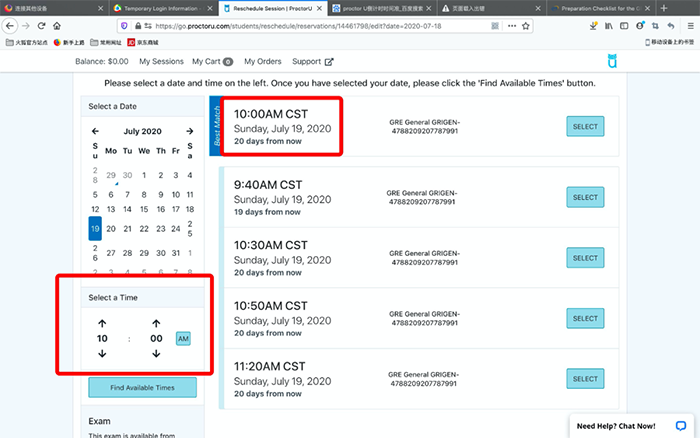This screenshot has width=700, height=438.
Task: Open the Support external link
Action: [x=313, y=62]
